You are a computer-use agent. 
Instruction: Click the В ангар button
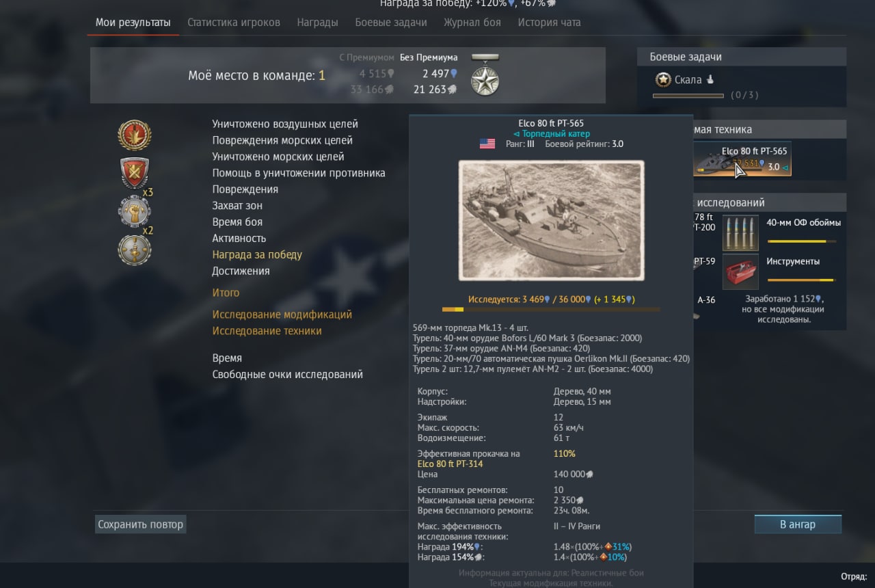798,524
